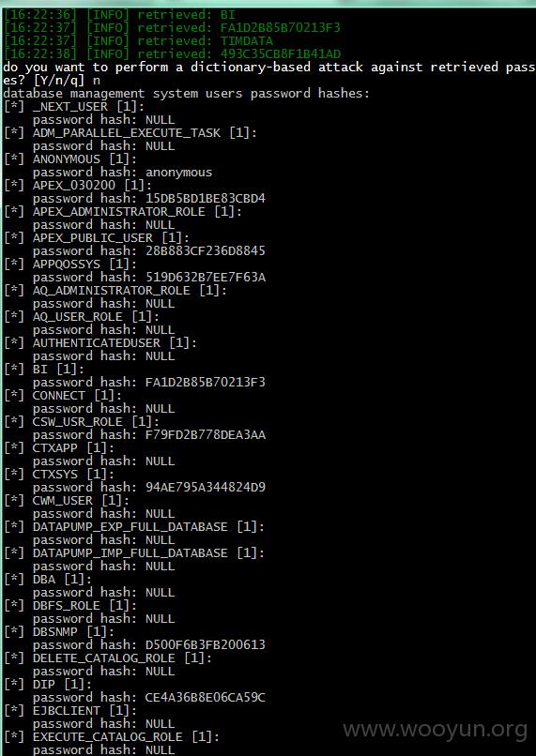Viewport: 536px width, 756px height.
Task: Click the APEX_030200 password hash 15DB5BD1BE83CBD4
Action: tap(205, 198)
